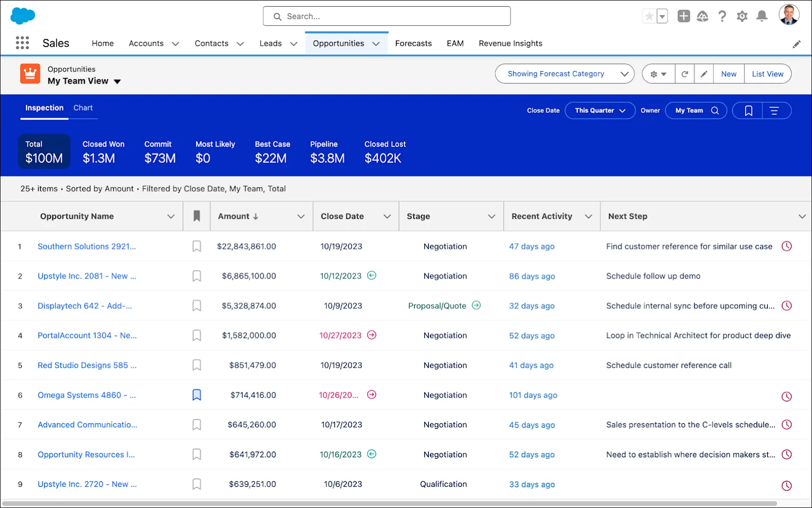Bookmark Upstyle Inc. 2720 row

point(197,484)
